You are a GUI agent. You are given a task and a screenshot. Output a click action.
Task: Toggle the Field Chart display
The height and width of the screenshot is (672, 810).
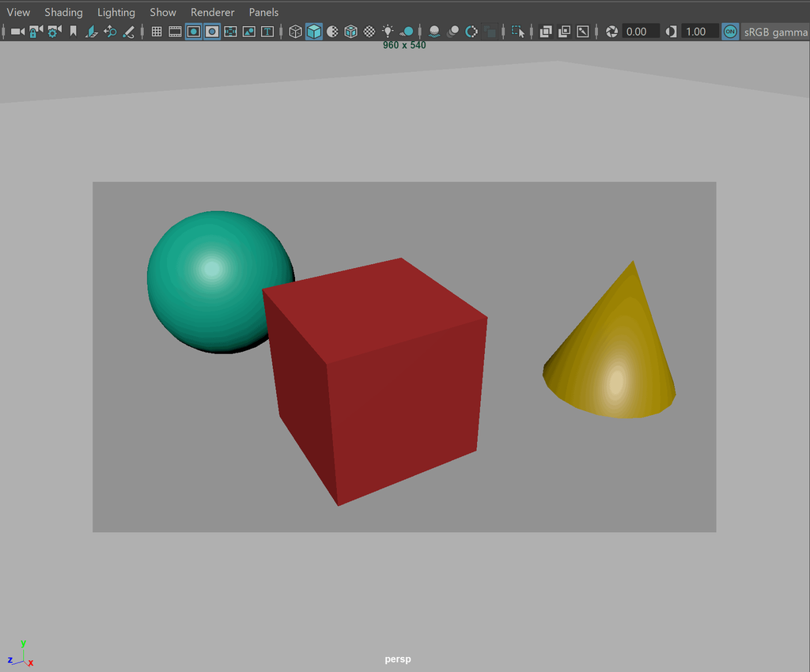coord(230,32)
